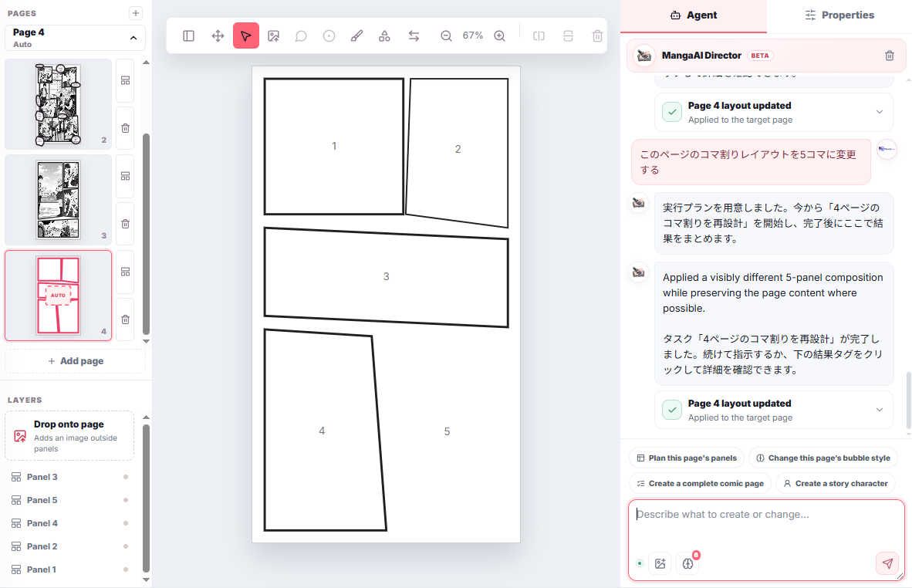Switch to the Properties tab
The height and width of the screenshot is (588, 912).
[839, 15]
